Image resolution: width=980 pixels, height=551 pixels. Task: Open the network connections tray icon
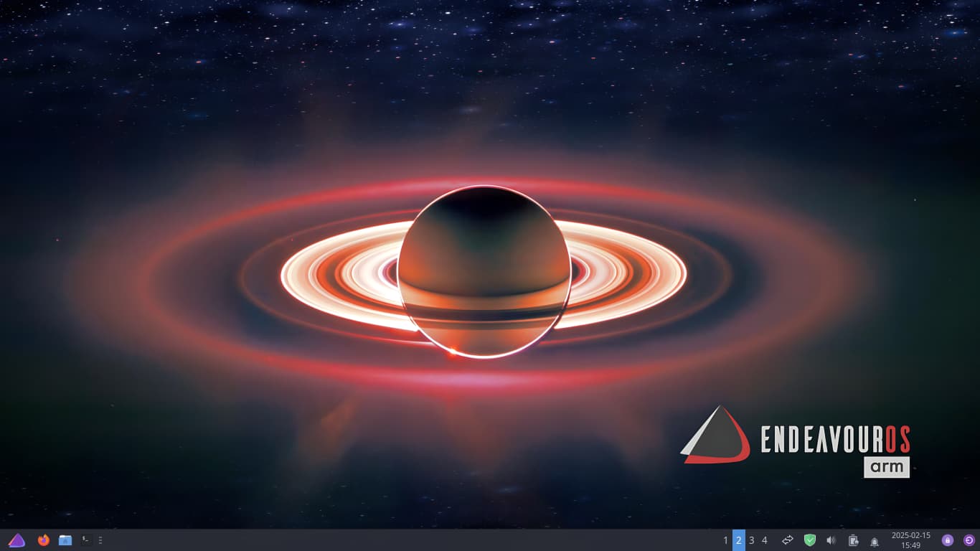click(788, 540)
